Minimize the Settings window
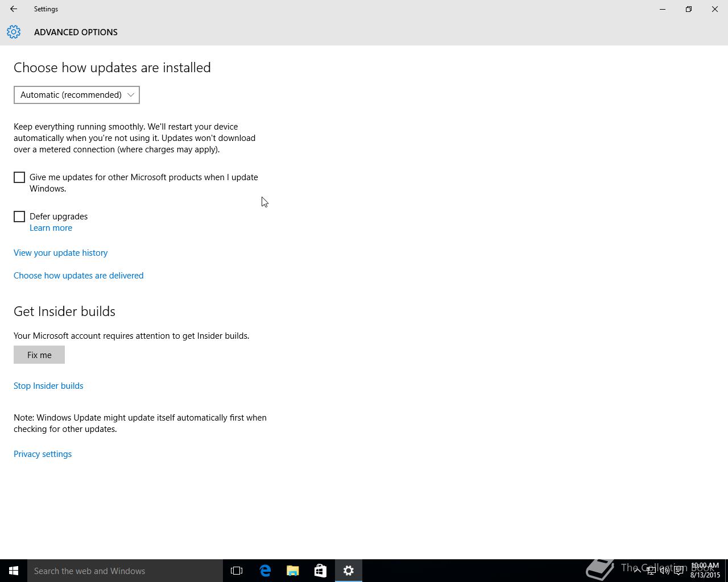The image size is (728, 582). pyautogui.click(x=663, y=9)
